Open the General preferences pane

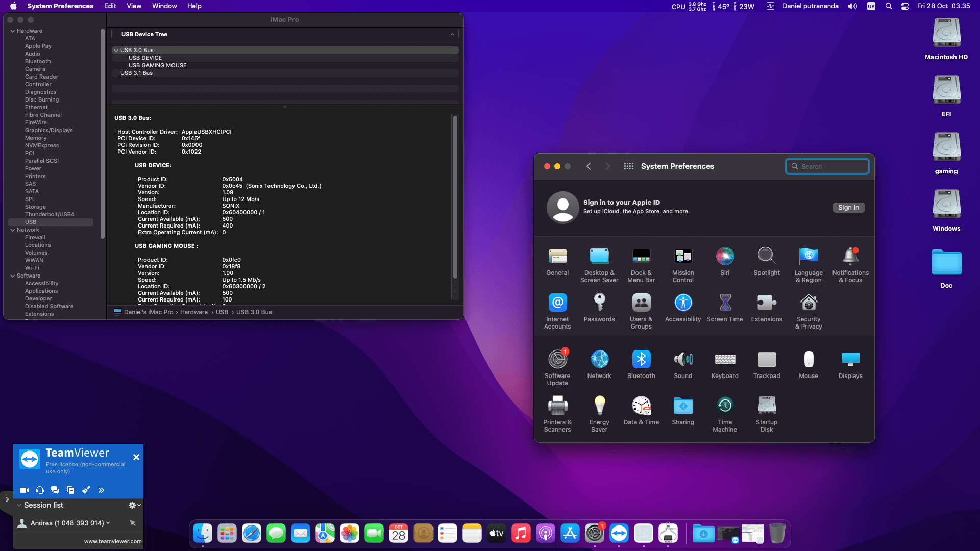[557, 262]
